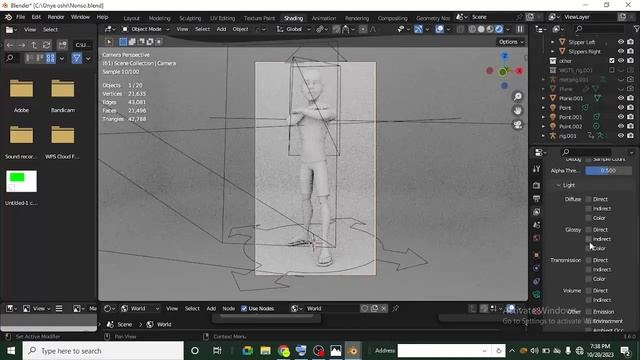The width and height of the screenshot is (640, 360).
Task: Enable Glossy Indirect light pass
Action: click(588, 239)
